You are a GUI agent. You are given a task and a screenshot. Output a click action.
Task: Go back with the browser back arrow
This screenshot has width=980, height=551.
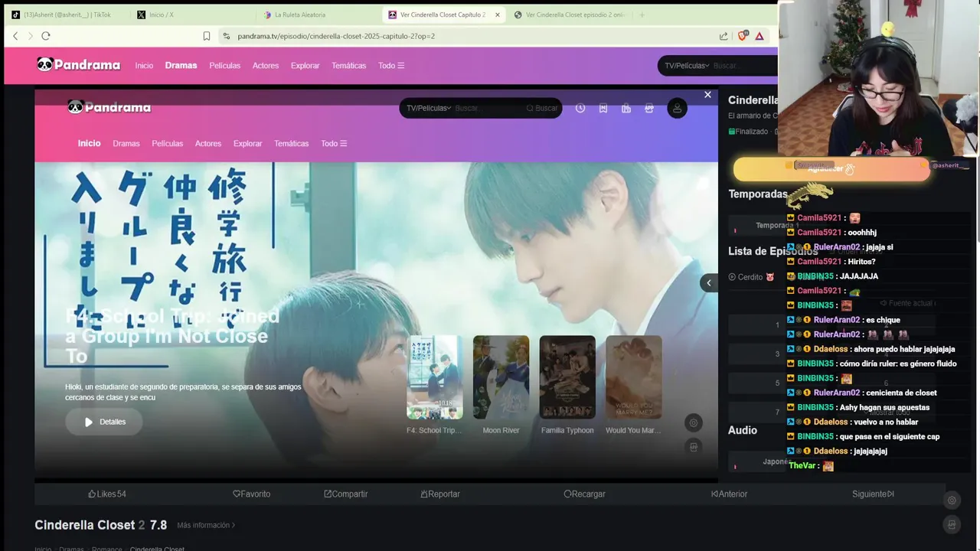15,36
